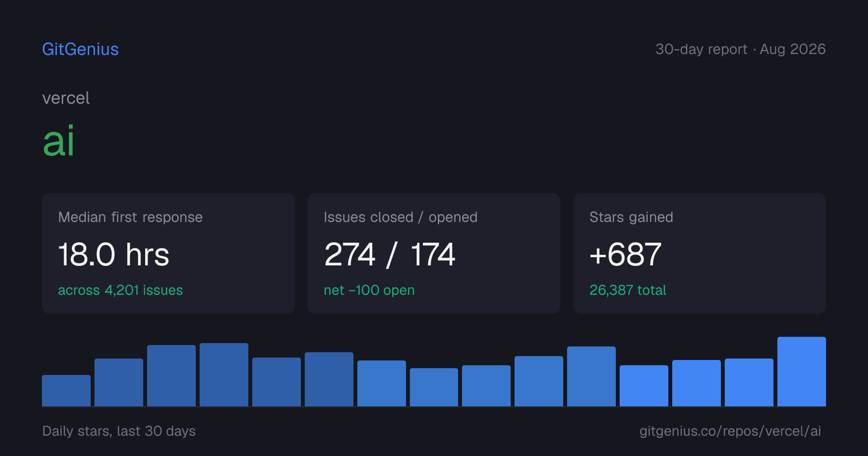This screenshot has width=868, height=456.
Task: Click the "Daily stars, last 30 days" caption
Action: [x=119, y=431]
